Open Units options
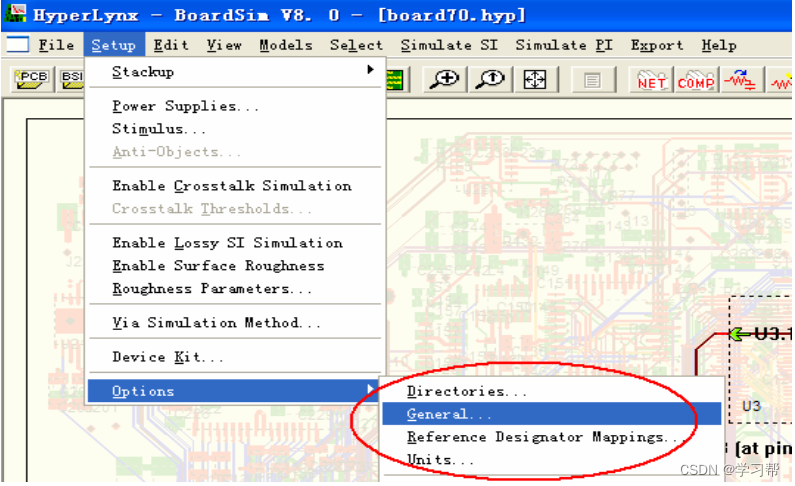795x486 pixels. point(552,460)
